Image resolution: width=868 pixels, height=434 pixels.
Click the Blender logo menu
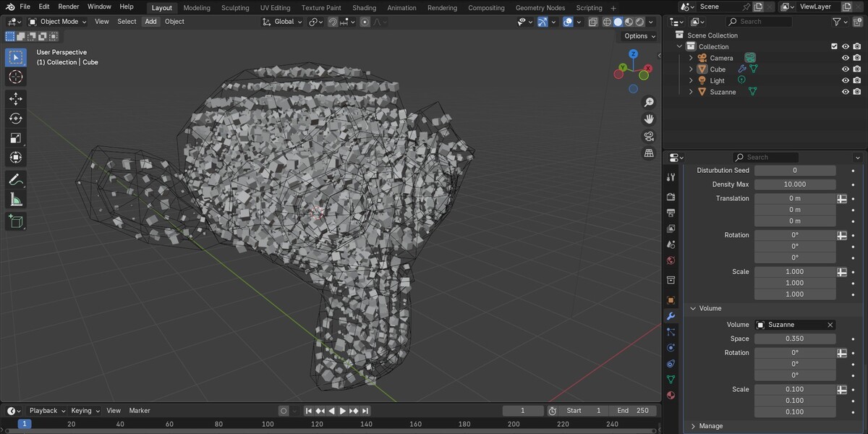tap(10, 7)
